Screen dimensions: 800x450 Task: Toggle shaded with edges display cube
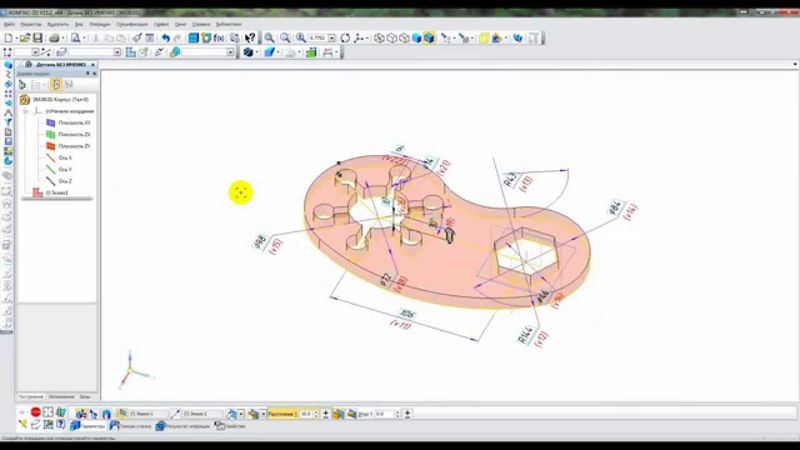429,38
